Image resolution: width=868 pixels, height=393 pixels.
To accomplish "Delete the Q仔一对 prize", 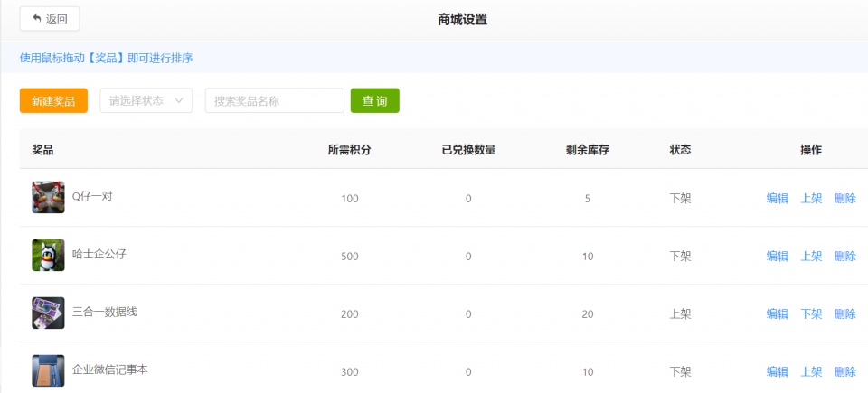I will [844, 198].
